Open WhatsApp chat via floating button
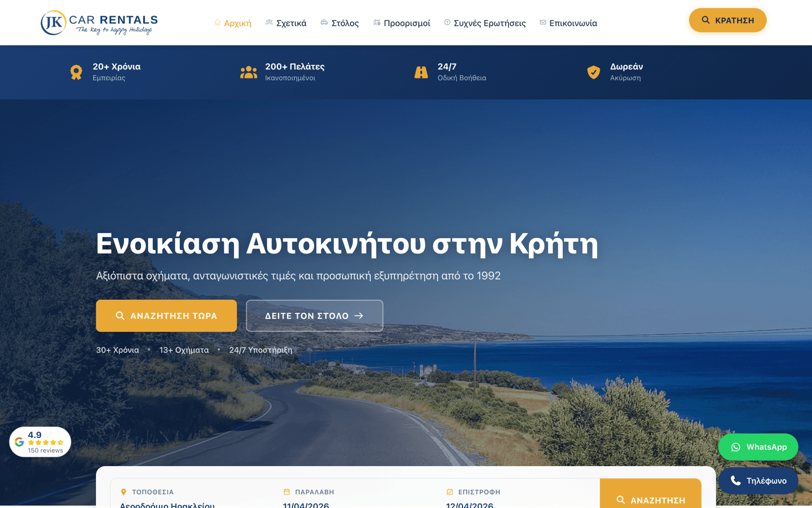The height and width of the screenshot is (508, 812). [758, 446]
